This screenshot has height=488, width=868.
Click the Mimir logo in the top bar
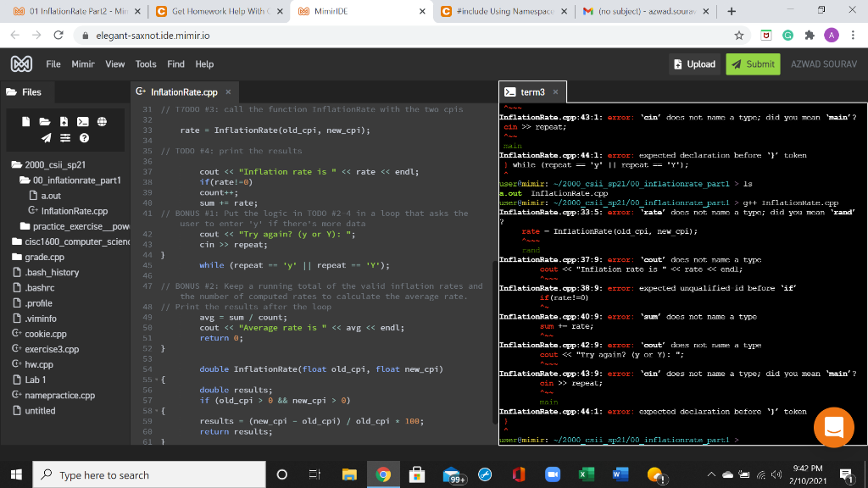pyautogui.click(x=21, y=64)
